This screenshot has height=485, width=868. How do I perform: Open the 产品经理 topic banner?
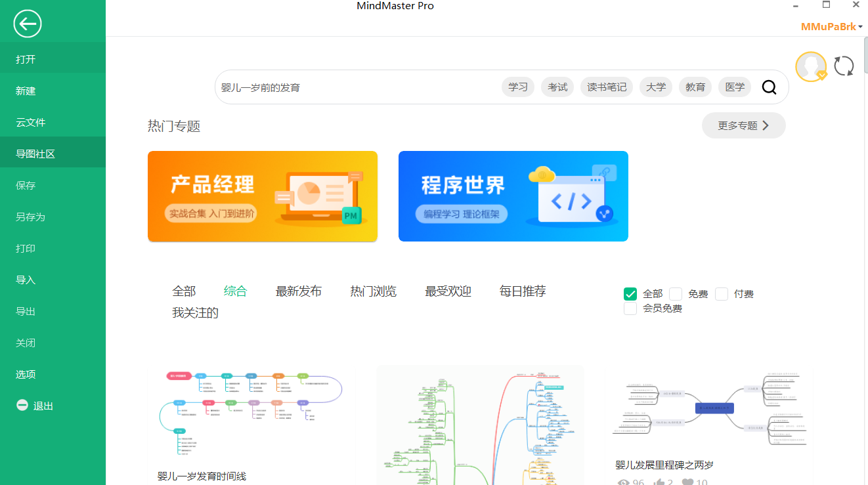(x=263, y=196)
